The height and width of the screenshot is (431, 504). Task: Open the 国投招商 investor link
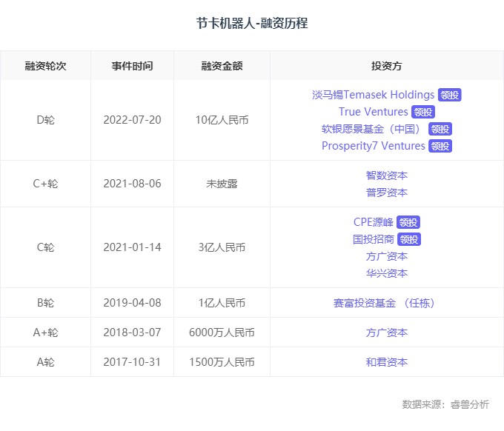(374, 239)
